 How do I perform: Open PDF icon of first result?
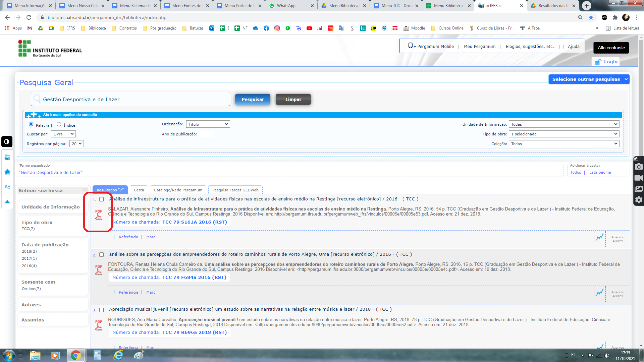[99, 215]
